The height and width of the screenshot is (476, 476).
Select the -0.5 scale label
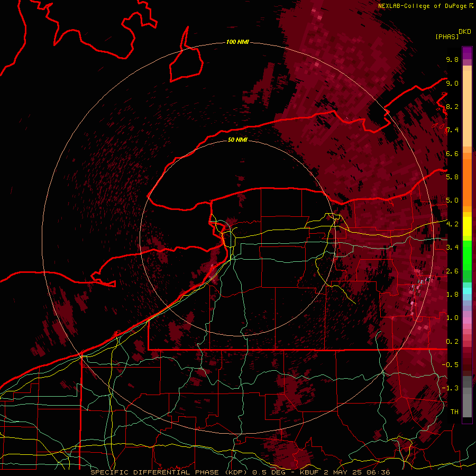(450, 365)
